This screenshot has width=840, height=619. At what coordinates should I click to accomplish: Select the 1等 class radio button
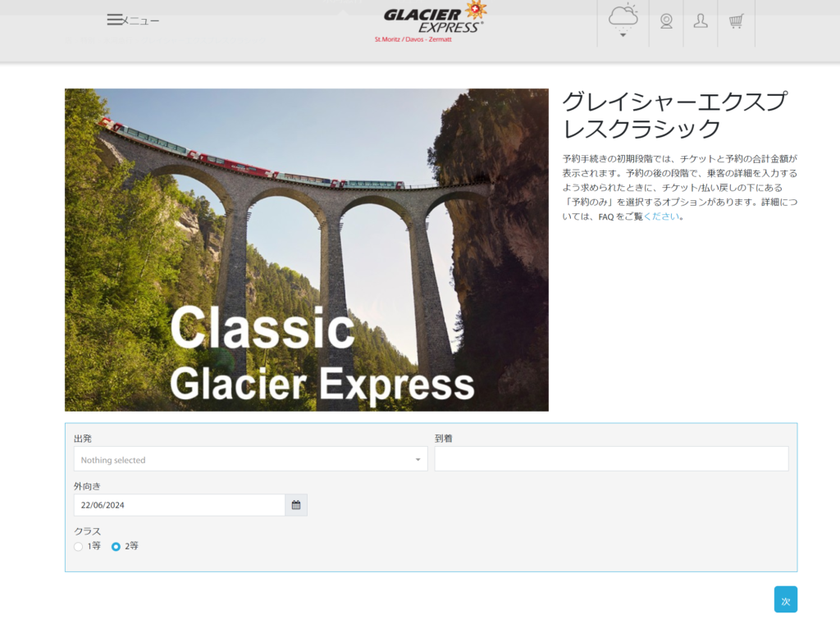click(79, 546)
